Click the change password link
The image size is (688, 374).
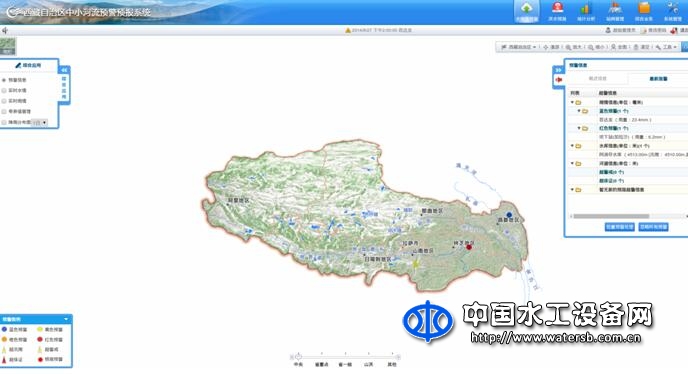[x=654, y=30]
